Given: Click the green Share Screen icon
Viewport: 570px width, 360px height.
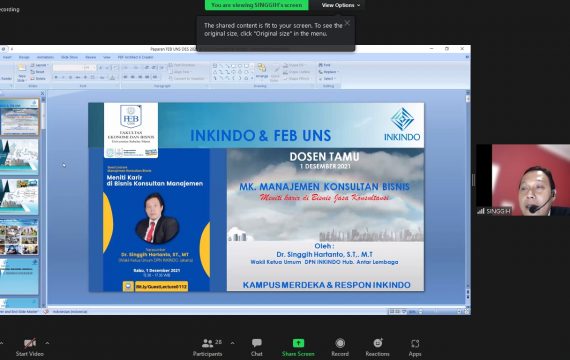Looking at the screenshot, I should pos(298,343).
